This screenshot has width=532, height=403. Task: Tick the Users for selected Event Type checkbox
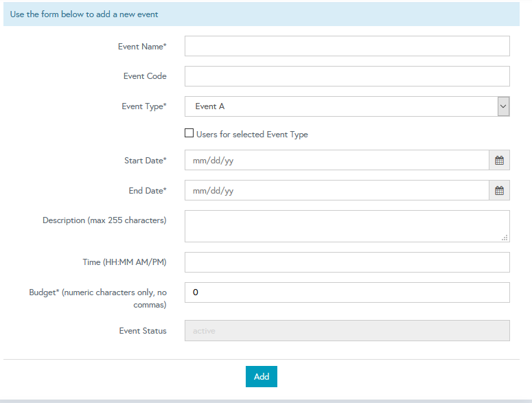[x=189, y=134]
